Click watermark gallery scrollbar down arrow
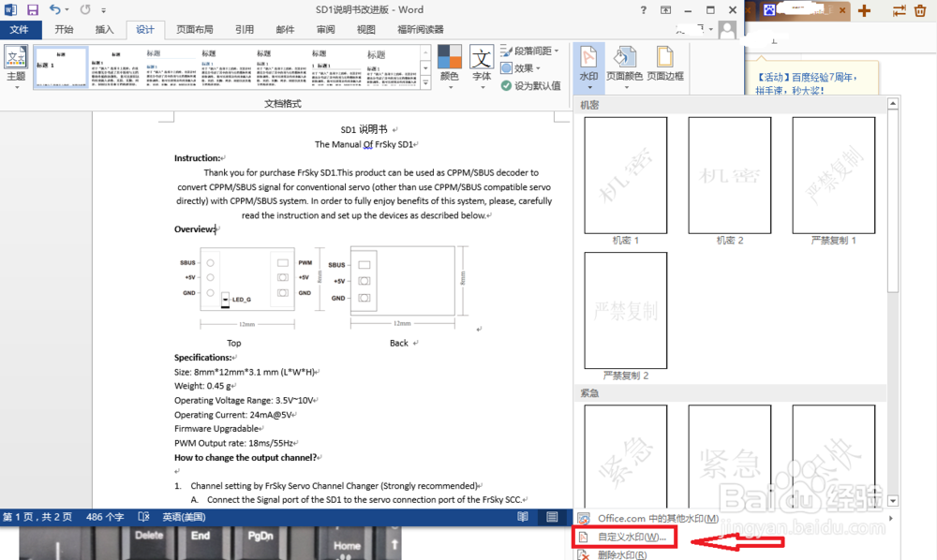This screenshot has height=560, width=937. 893,501
